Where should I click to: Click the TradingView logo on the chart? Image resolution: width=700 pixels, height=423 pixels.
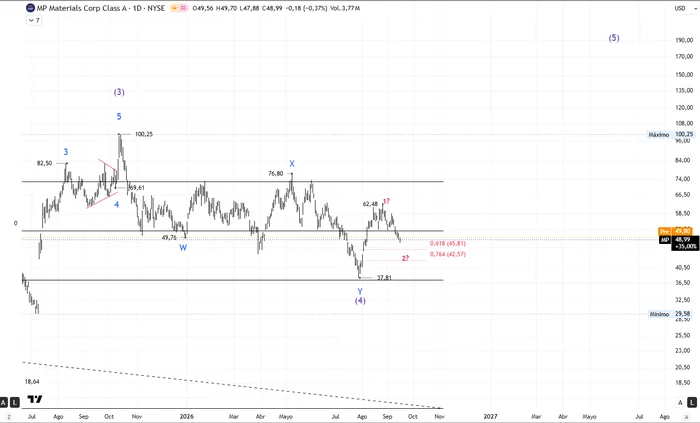pos(35,399)
